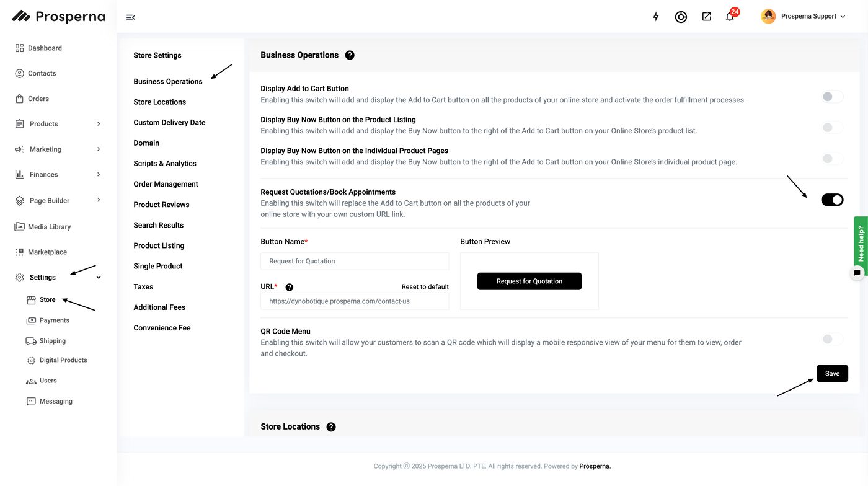868x486 pixels.
Task: Click the Reset to default link
Action: pos(425,287)
